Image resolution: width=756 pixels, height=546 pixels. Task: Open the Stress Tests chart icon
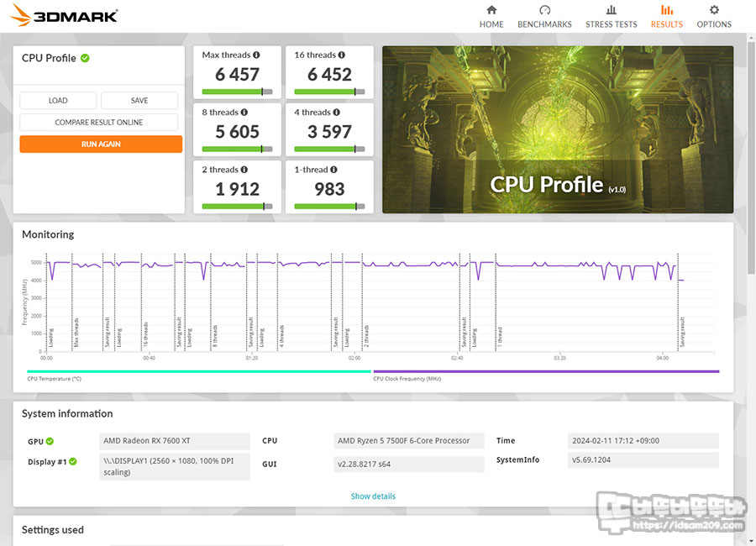click(x=611, y=9)
